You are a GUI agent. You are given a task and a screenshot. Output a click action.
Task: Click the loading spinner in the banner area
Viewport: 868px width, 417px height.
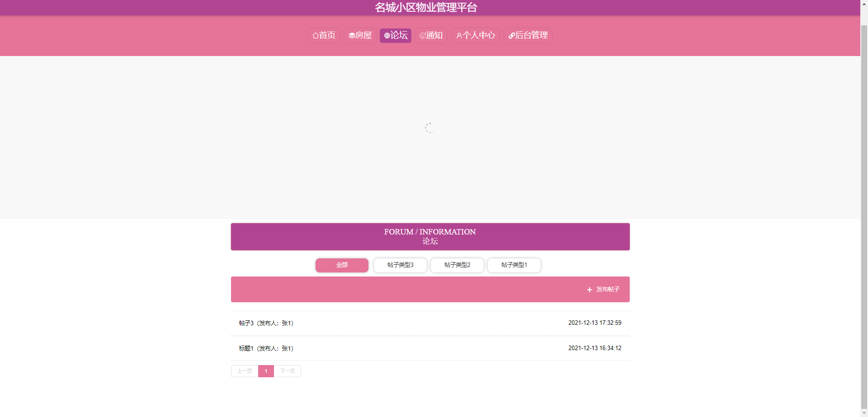[430, 128]
